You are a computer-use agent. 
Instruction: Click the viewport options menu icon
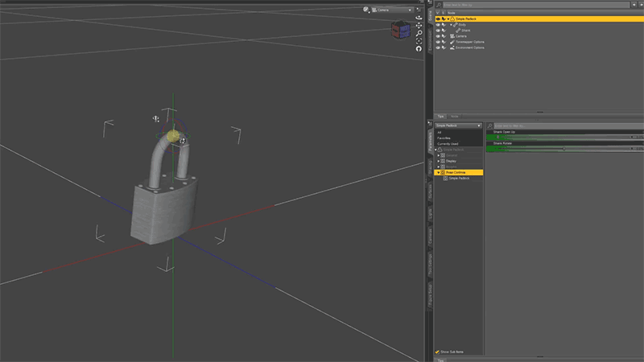click(419, 10)
